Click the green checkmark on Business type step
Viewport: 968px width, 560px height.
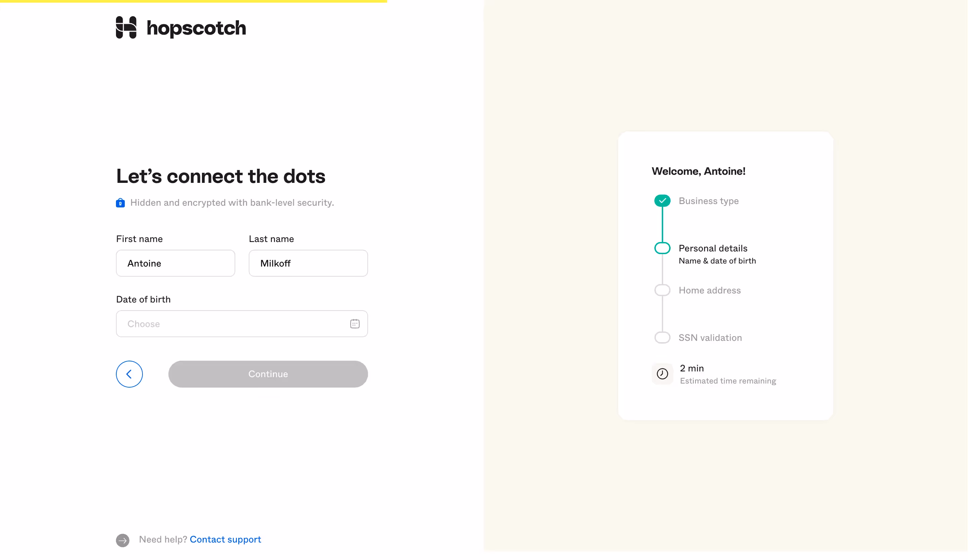pyautogui.click(x=662, y=200)
